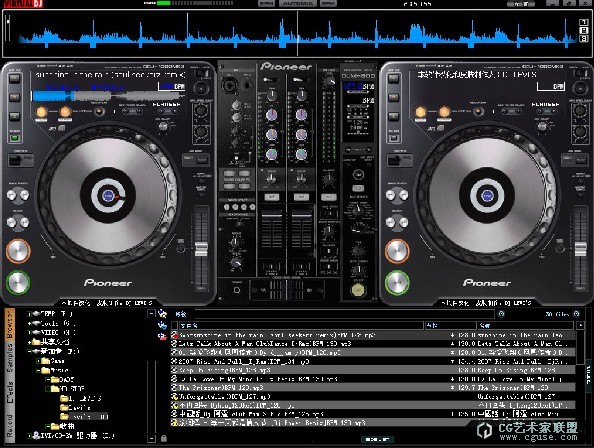Viewport: 594px width, 448px height.
Task: Switch to the Samples vertical tab
Action: point(9,359)
